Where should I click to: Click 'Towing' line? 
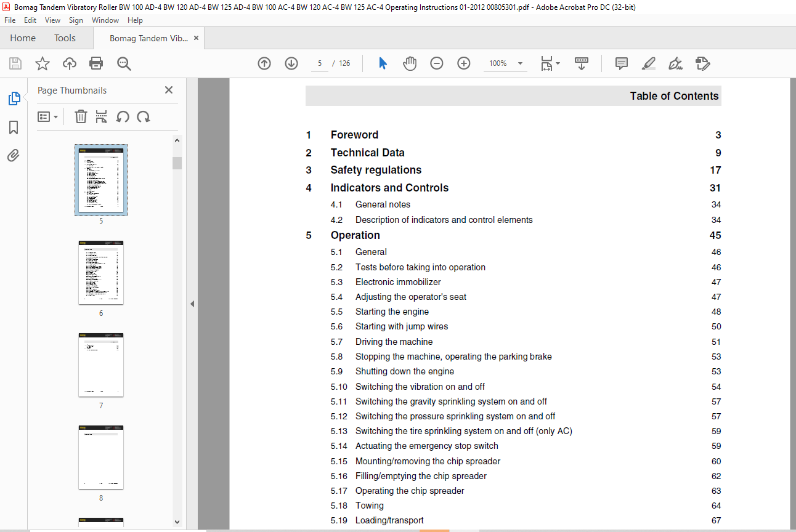pyautogui.click(x=370, y=506)
